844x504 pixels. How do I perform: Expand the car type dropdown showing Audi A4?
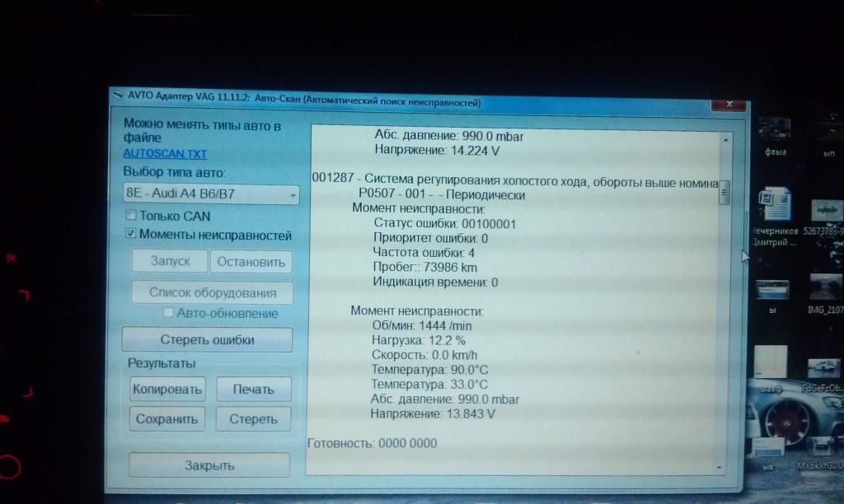coord(293,195)
